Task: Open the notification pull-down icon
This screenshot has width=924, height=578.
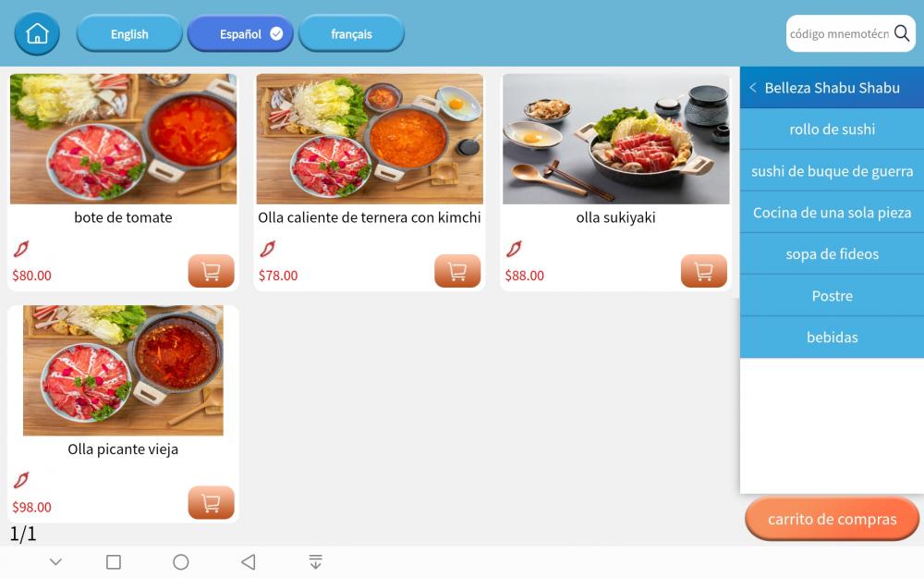Action: point(316,562)
